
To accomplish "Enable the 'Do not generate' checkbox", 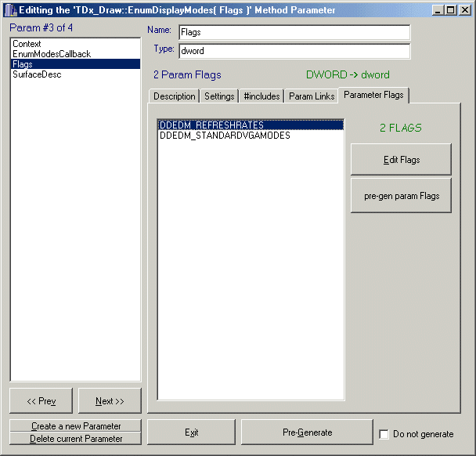I will point(384,434).
